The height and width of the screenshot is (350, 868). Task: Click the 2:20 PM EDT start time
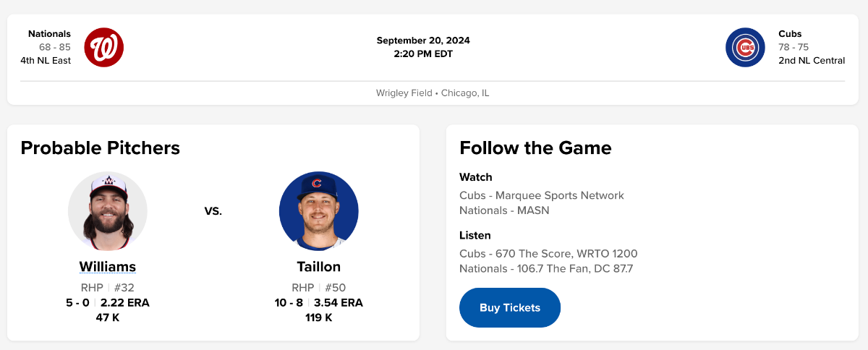tap(423, 54)
